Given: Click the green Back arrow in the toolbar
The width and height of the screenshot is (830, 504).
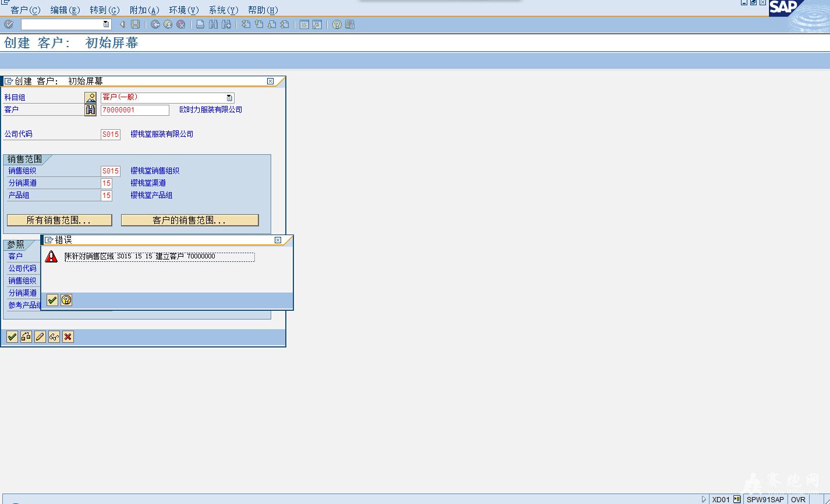Looking at the screenshot, I should point(155,24).
